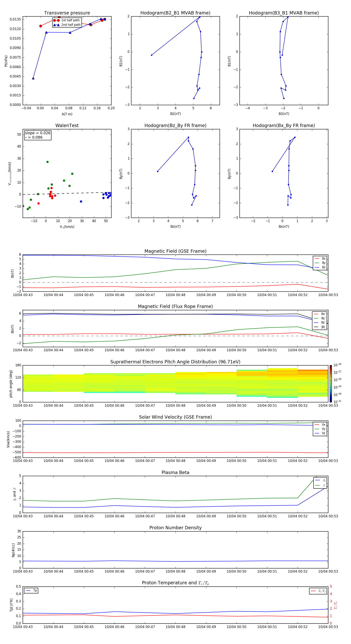Click the By legend entry in GSE magnetic field
351x644 pixels.
[320, 263]
